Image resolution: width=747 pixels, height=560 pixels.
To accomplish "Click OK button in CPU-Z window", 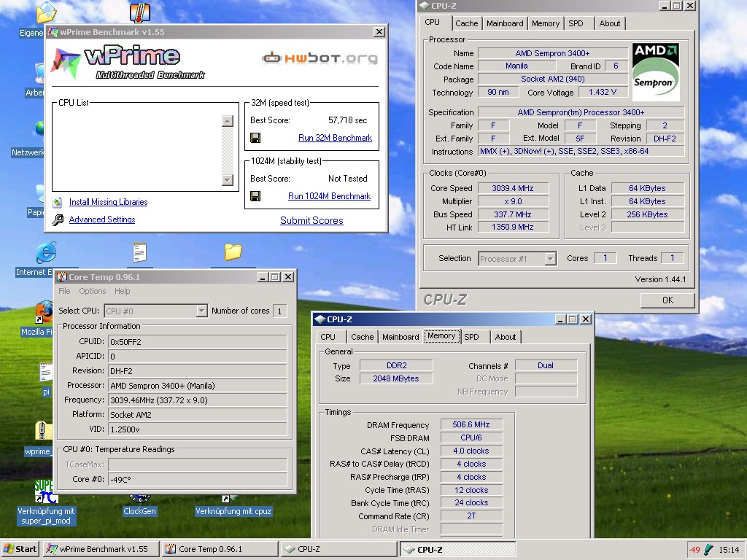I will pos(667,300).
